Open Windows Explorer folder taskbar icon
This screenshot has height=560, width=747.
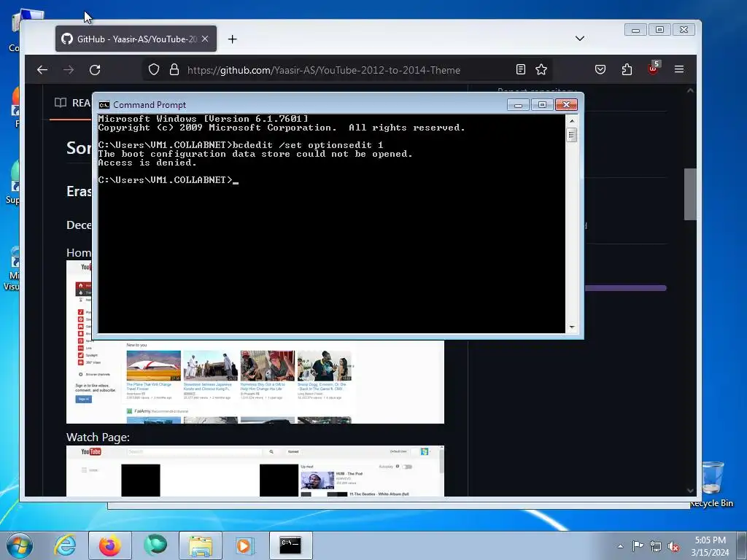point(201,545)
